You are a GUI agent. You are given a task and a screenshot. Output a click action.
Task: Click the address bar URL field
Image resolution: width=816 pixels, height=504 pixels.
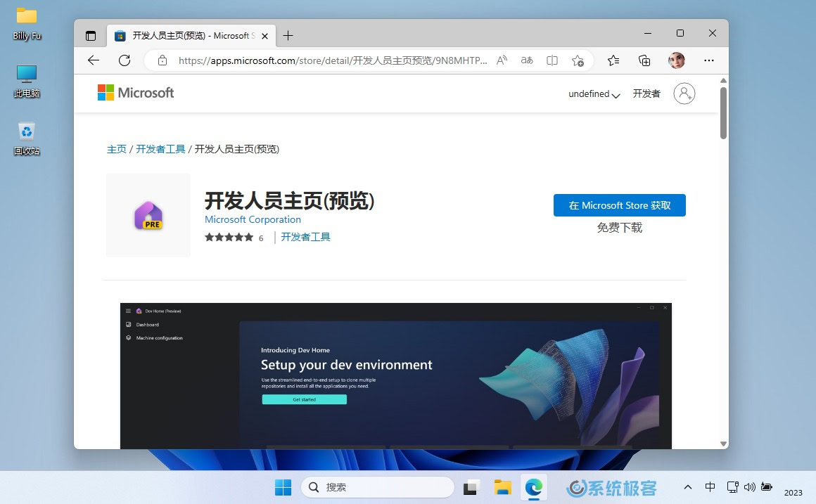(333, 60)
